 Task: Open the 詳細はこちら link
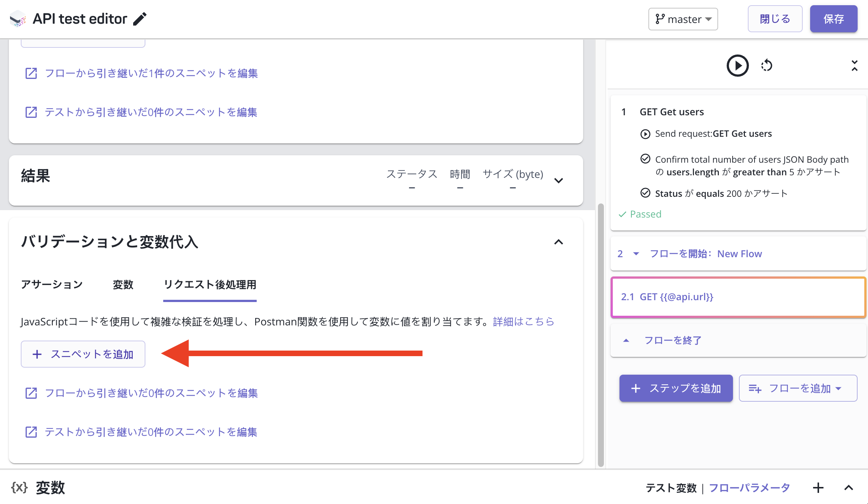click(524, 321)
